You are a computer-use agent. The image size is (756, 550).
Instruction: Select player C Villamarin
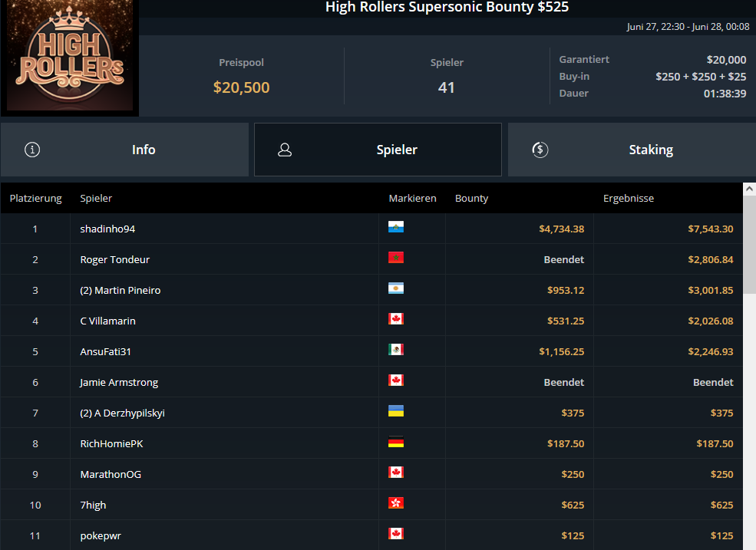pos(107,321)
